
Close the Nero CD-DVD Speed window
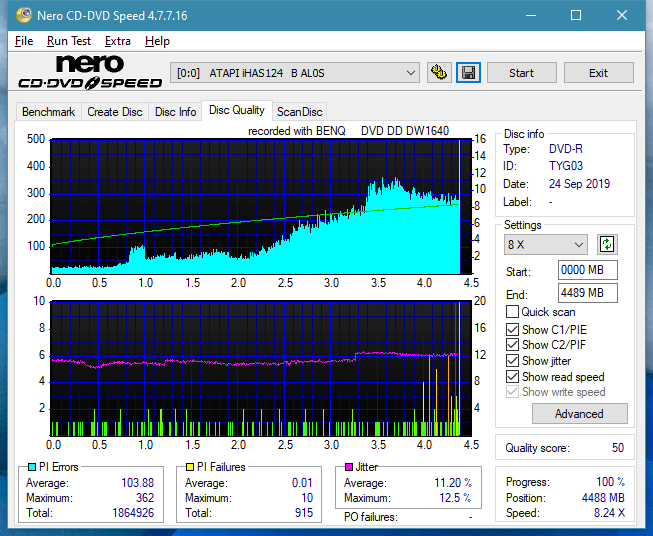pyautogui.click(x=622, y=15)
